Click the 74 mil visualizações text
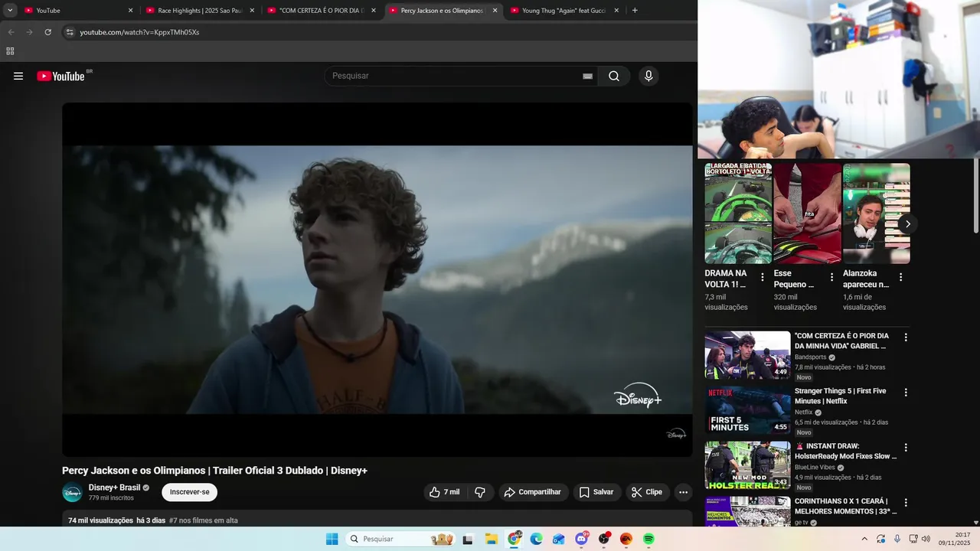 (100, 520)
